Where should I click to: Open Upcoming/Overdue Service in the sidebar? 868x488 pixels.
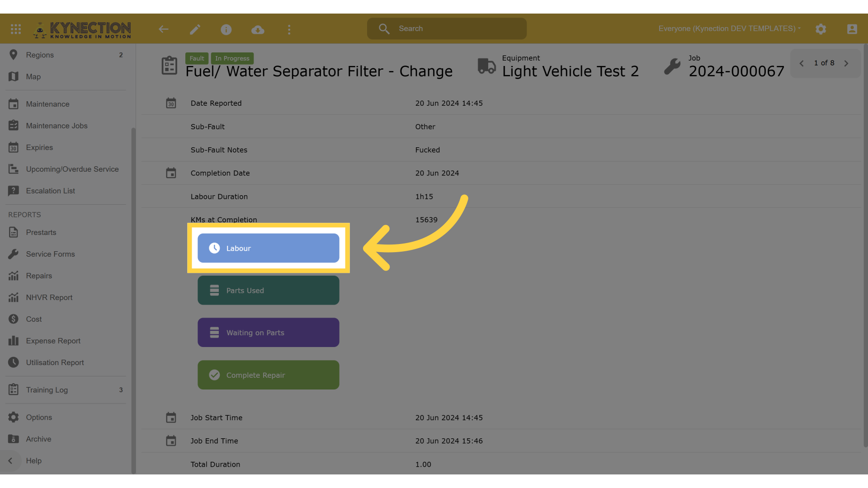coord(66,169)
